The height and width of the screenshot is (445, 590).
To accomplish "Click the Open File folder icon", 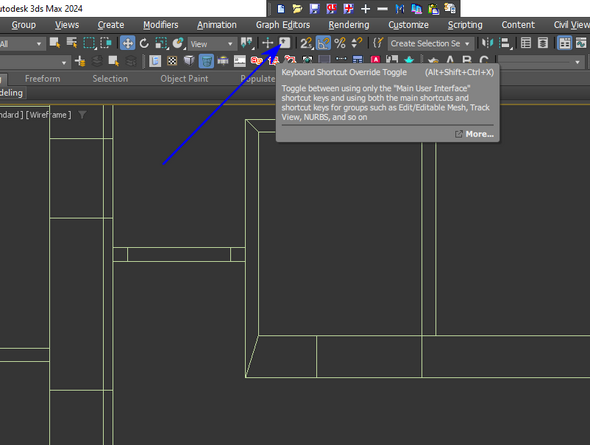I will point(297,8).
